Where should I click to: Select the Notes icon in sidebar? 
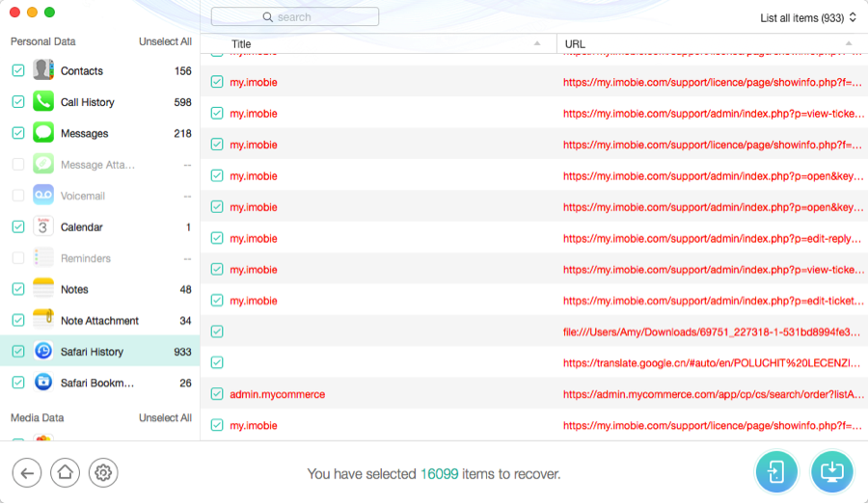tap(43, 289)
